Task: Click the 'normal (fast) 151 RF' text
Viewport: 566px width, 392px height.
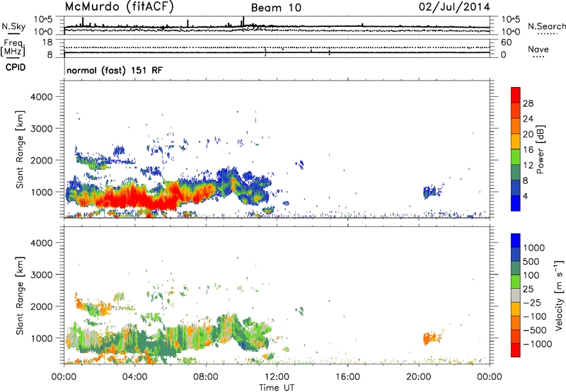Action: click(115, 70)
